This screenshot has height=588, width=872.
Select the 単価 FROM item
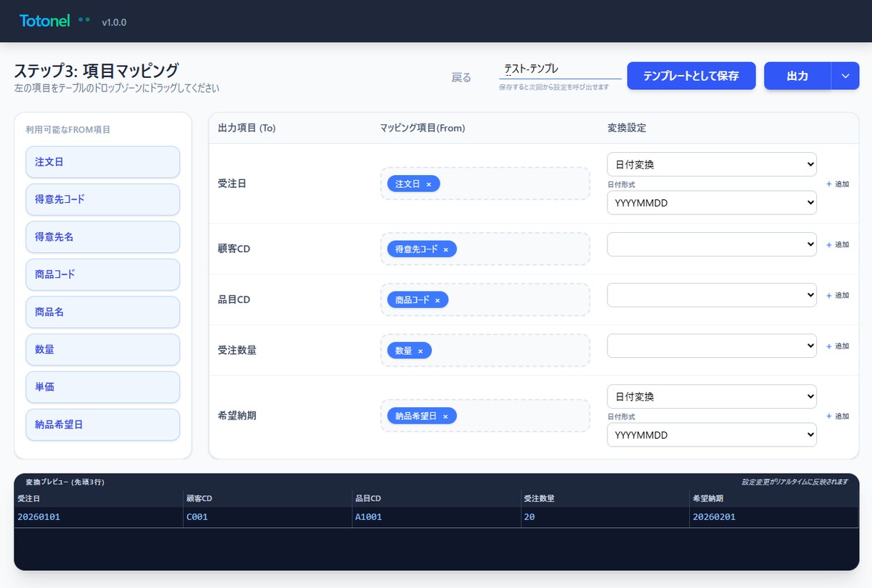(x=103, y=387)
